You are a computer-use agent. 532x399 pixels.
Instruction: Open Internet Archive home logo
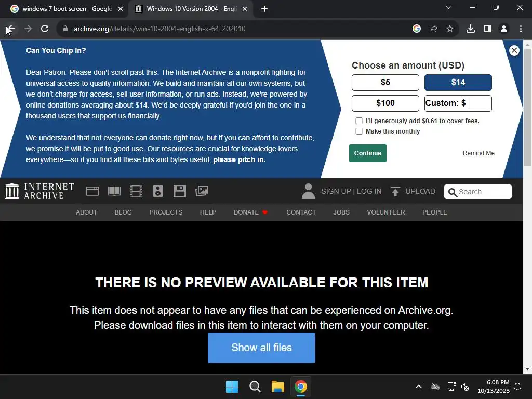(39, 191)
